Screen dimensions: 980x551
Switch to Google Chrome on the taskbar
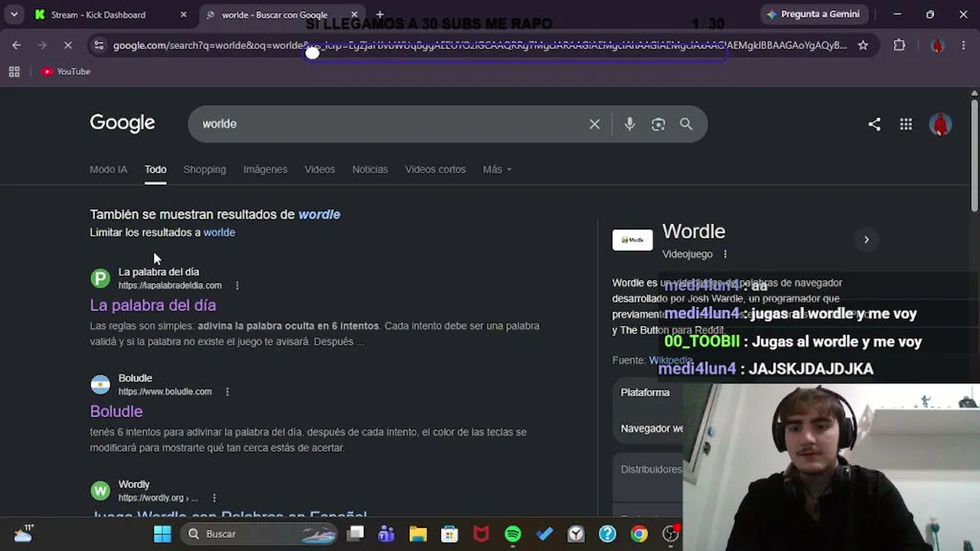[639, 533]
